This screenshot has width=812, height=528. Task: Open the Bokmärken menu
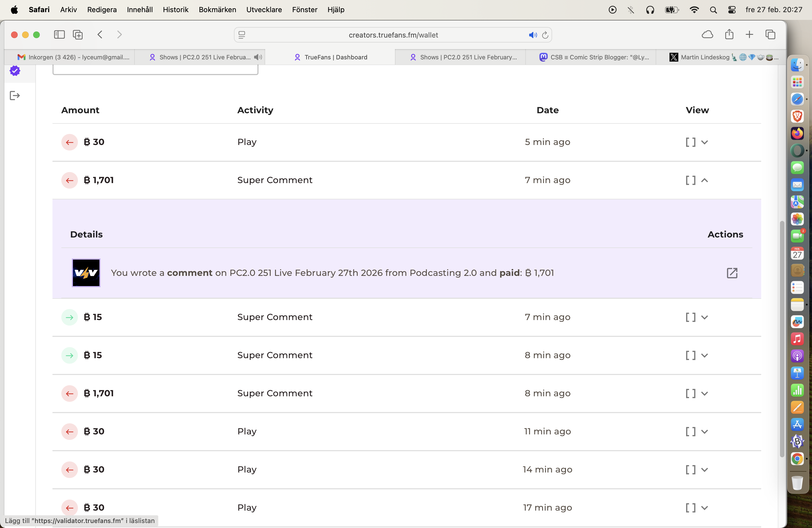(x=217, y=10)
